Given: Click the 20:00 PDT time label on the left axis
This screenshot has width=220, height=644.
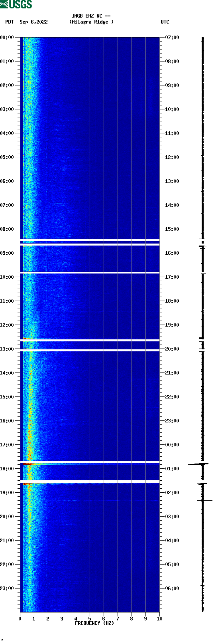Looking at the screenshot, I should (7, 517).
